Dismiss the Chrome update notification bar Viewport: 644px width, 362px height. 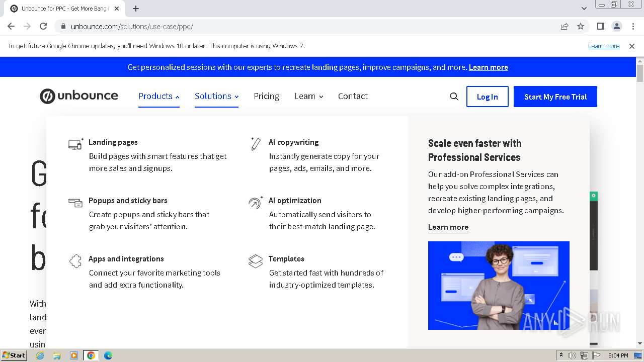tap(632, 46)
